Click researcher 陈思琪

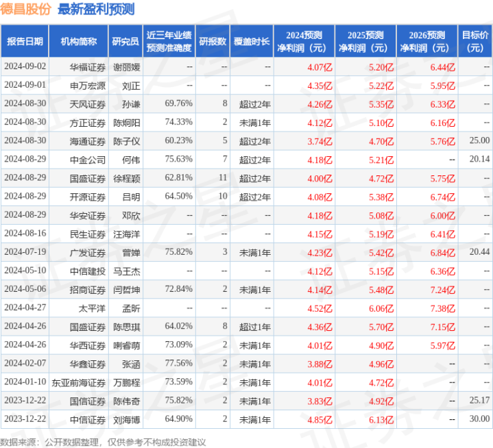coord(127,327)
